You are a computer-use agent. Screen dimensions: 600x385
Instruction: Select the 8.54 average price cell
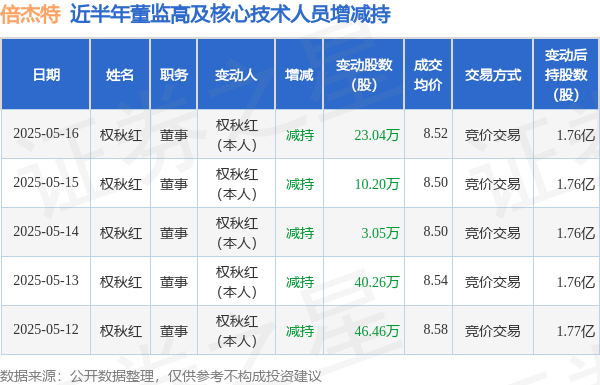(x=435, y=281)
